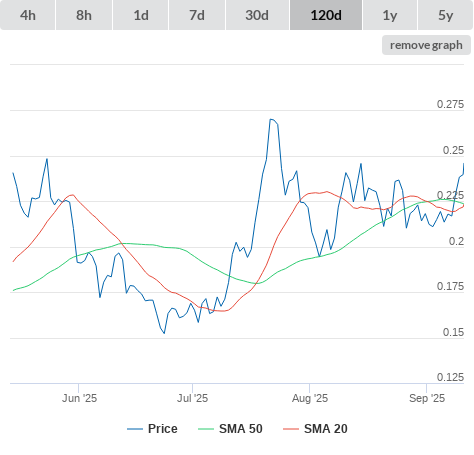The height and width of the screenshot is (455, 474).
Task: Click the red SMA 20 legend marker
Action: tap(291, 429)
